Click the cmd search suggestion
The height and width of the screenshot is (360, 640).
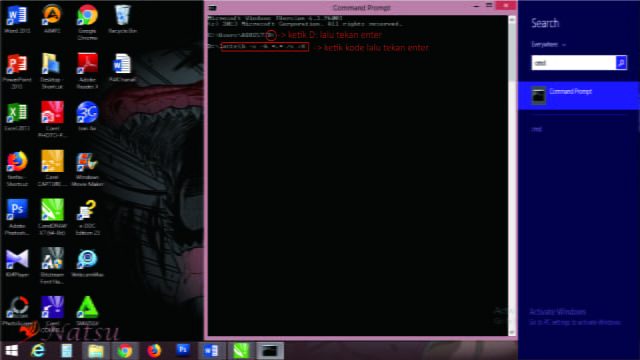pos(537,129)
